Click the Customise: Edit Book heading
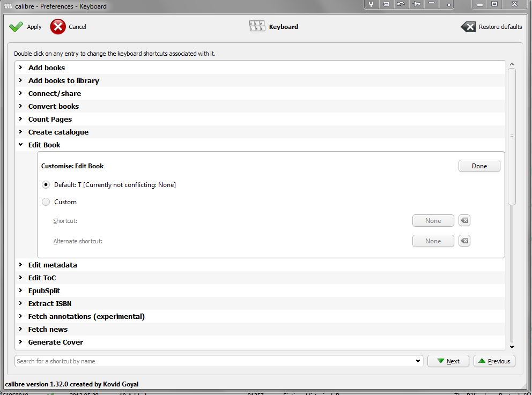The height and width of the screenshot is (395, 532). tap(72, 166)
